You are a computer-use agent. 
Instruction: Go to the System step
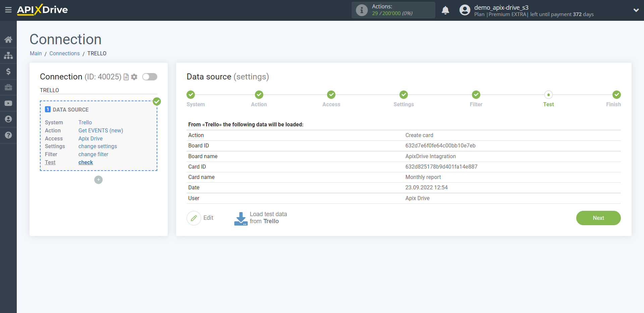(x=191, y=95)
